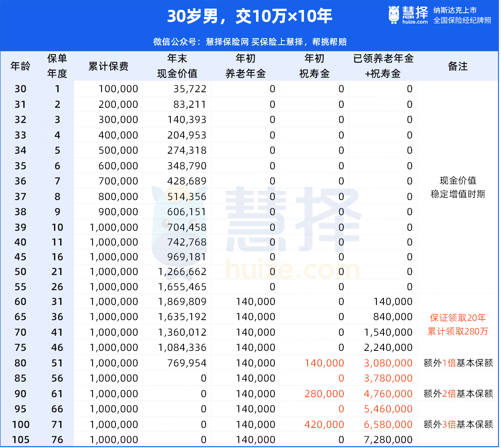Click the 年末现金价值 column header

pyautogui.click(x=177, y=66)
